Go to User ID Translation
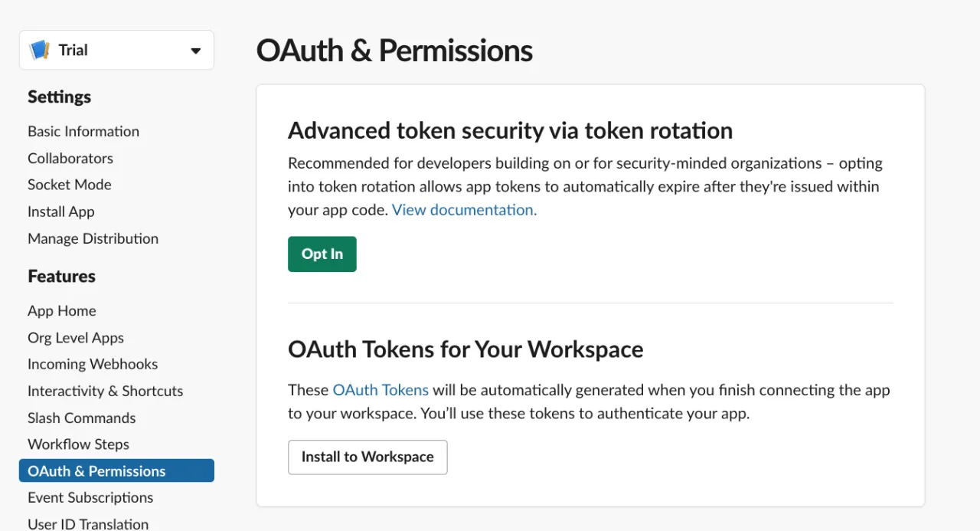The width and height of the screenshot is (980, 531). tap(88, 524)
